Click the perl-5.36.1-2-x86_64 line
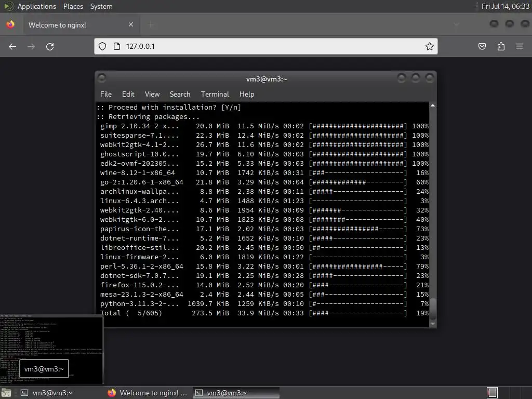 tap(264, 267)
